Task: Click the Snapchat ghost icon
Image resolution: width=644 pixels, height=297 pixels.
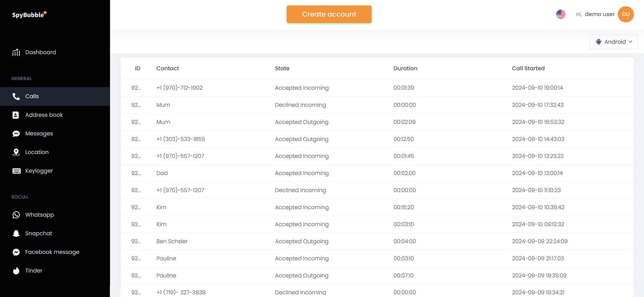Action: 16,234
